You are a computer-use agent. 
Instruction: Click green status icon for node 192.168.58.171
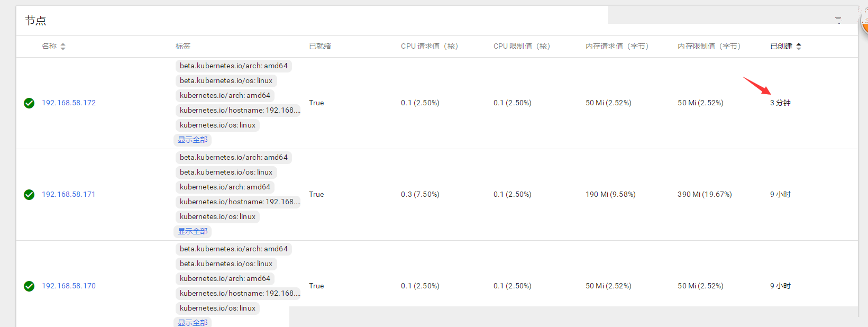[29, 195]
